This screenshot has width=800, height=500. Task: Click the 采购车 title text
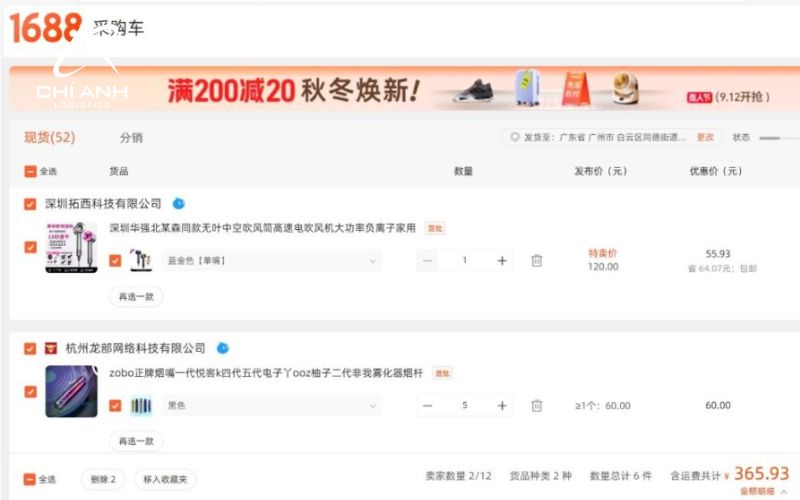[x=118, y=28]
